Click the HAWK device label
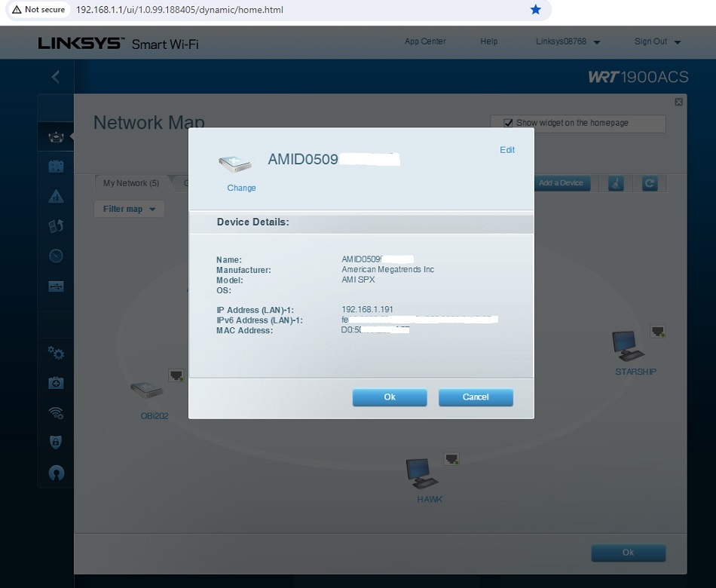Image resolution: width=716 pixels, height=588 pixels. (430, 499)
